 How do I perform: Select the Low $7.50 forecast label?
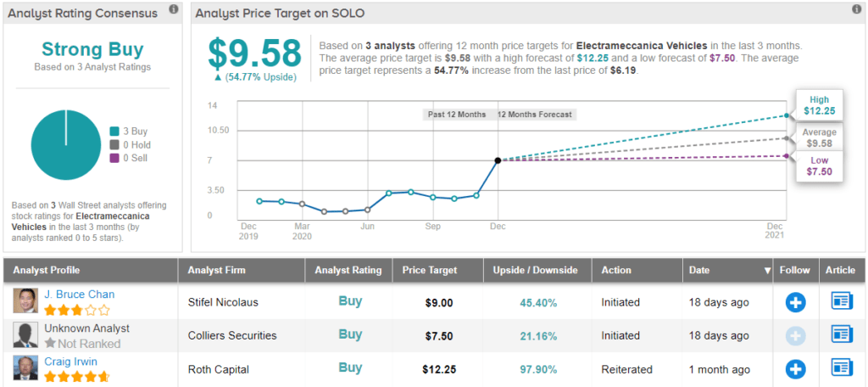pyautogui.click(x=819, y=165)
